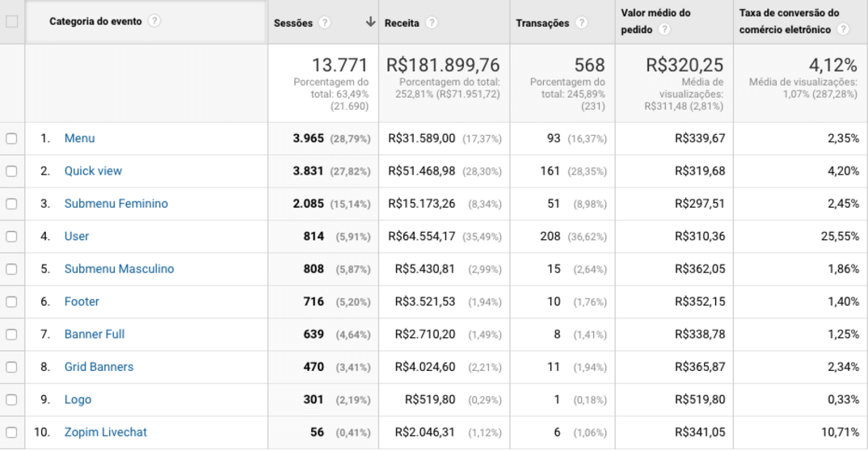
Task: Open the Grid Banners category link
Action: pos(99,367)
